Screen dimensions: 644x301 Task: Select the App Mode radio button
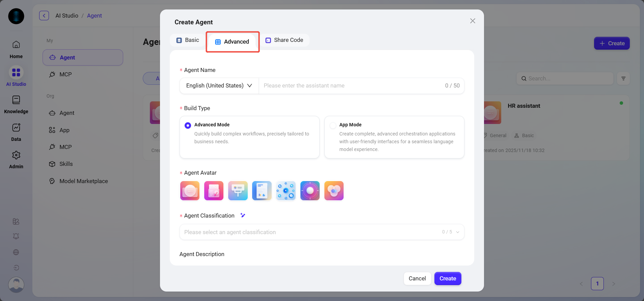333,125
